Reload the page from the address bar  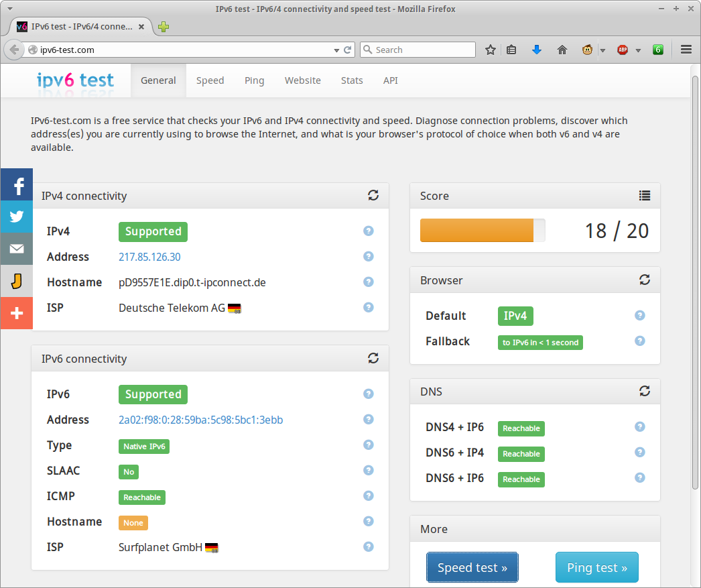pyautogui.click(x=347, y=50)
